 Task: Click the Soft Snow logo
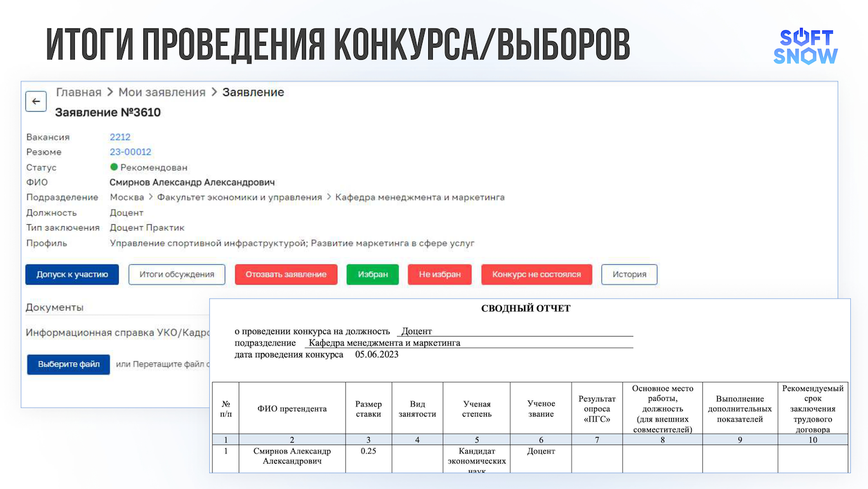pos(805,46)
